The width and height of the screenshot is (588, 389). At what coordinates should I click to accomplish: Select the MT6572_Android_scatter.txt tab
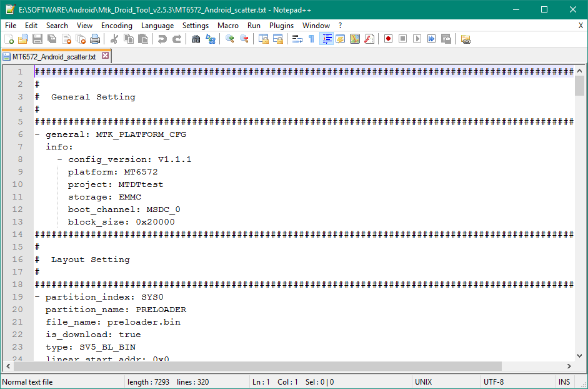tap(54, 56)
